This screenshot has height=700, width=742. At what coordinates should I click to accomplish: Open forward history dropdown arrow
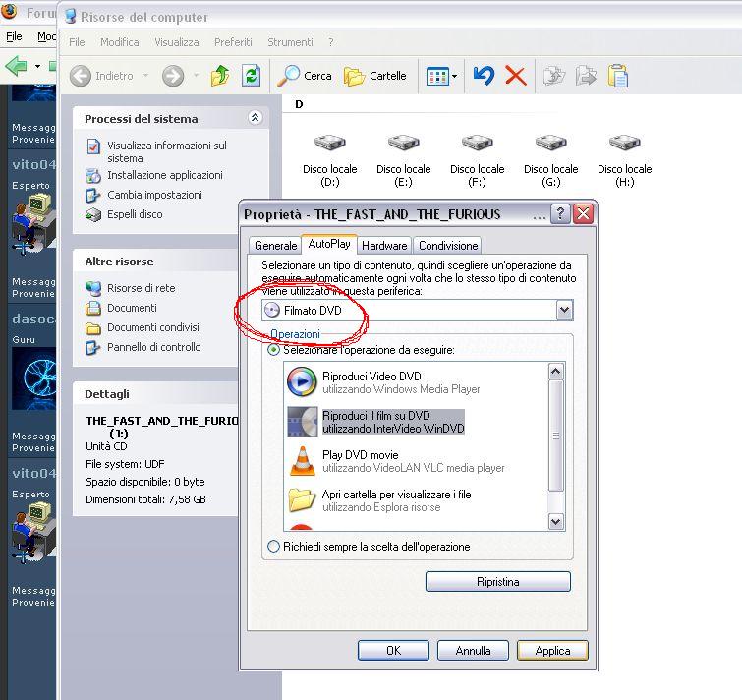[196, 76]
